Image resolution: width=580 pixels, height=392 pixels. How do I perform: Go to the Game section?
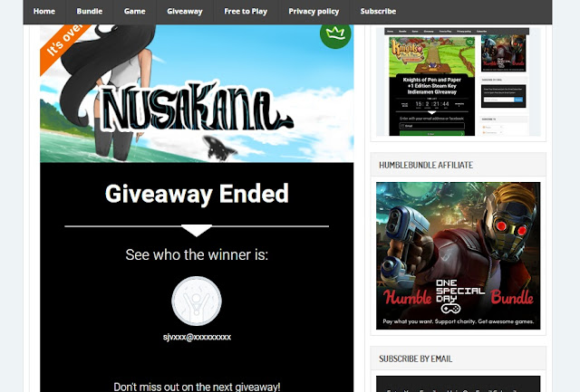click(x=135, y=12)
